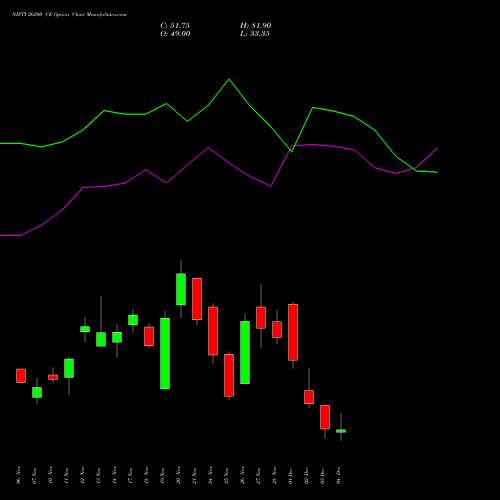
Task: Click the NIFTY CE Options chart title
Action: click(x=69, y=15)
